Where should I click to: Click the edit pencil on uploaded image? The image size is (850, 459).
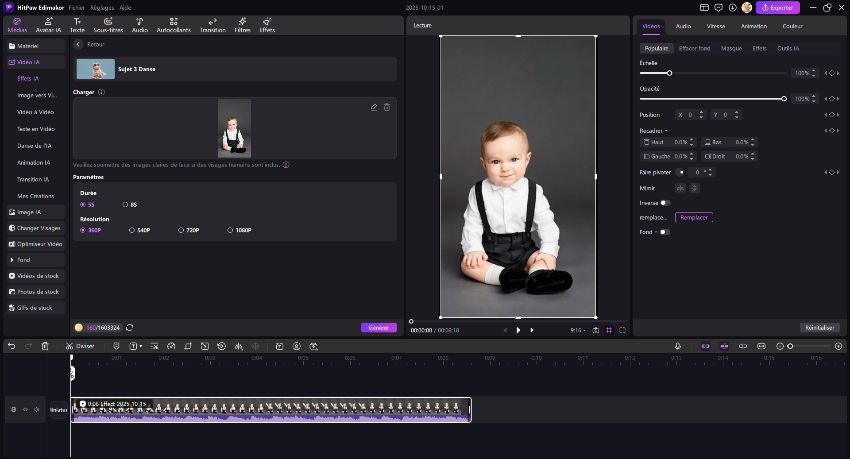[x=374, y=107]
